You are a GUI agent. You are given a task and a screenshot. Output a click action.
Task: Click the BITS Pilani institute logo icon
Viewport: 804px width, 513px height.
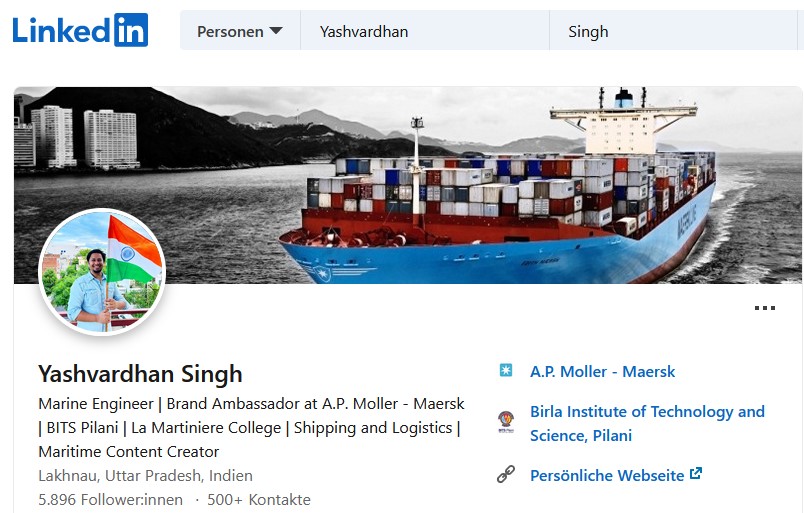pyautogui.click(x=506, y=422)
